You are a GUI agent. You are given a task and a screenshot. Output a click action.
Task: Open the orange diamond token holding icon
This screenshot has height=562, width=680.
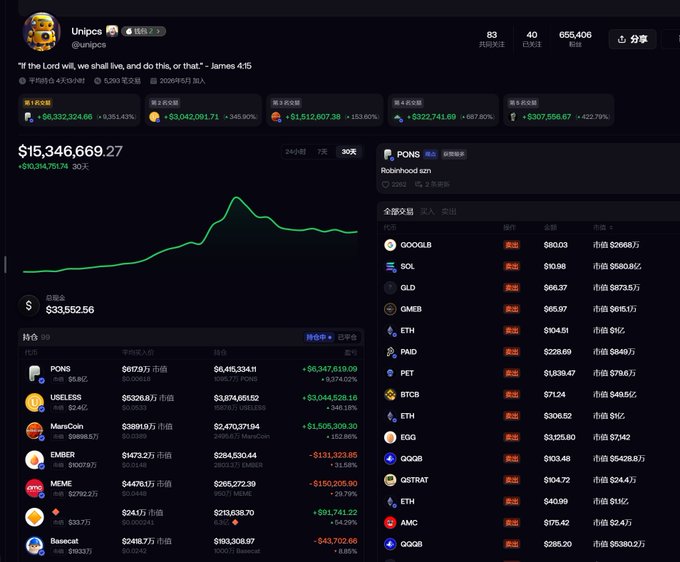point(35,517)
